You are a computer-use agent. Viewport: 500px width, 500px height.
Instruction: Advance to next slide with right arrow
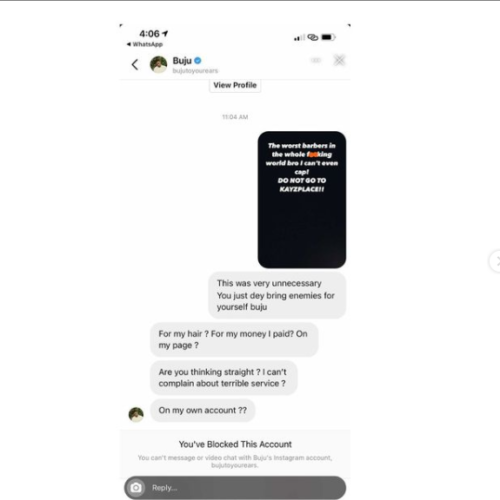(x=496, y=261)
